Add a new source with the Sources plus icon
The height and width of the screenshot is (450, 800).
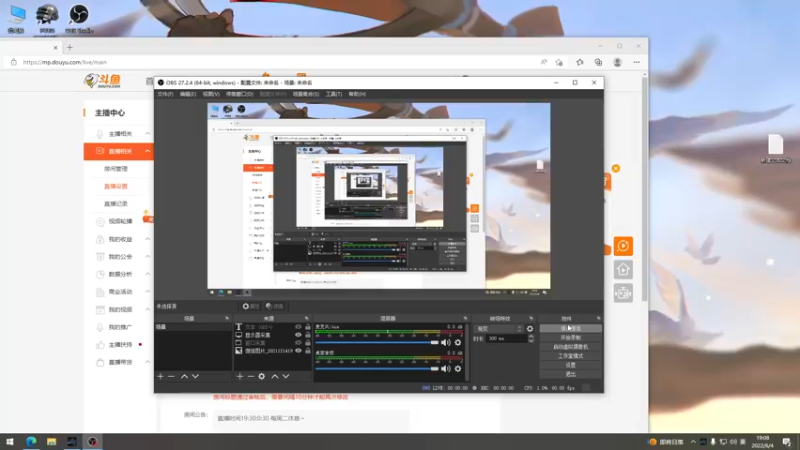(240, 377)
